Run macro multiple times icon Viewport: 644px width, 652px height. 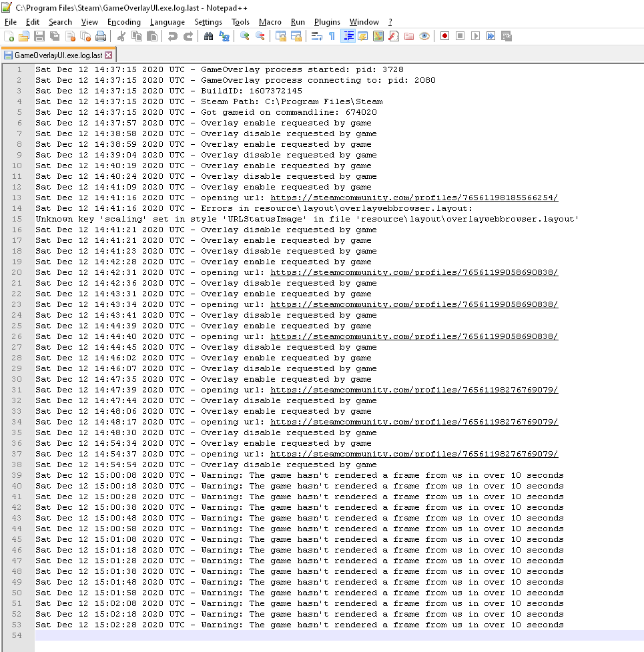[x=491, y=37]
